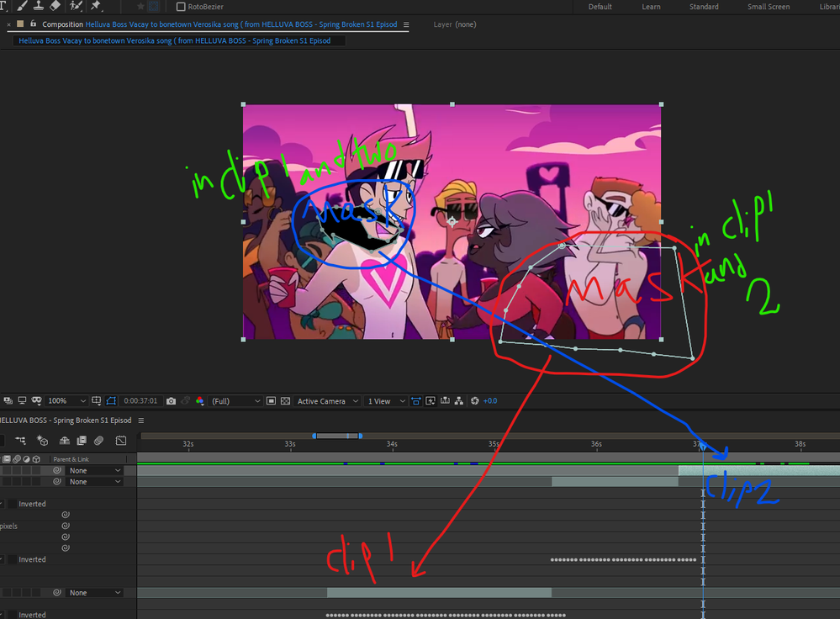Take a snapshot with the camera icon
Viewport: 840px width, 619px height.
click(x=171, y=401)
